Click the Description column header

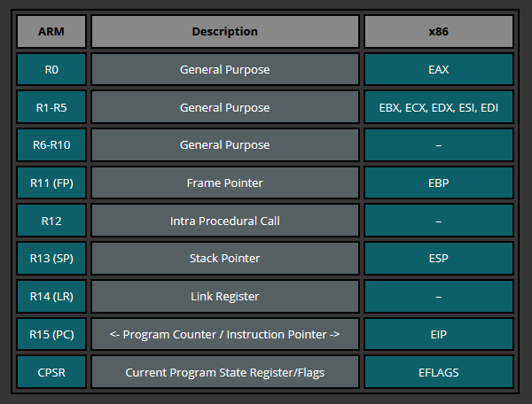pos(224,32)
